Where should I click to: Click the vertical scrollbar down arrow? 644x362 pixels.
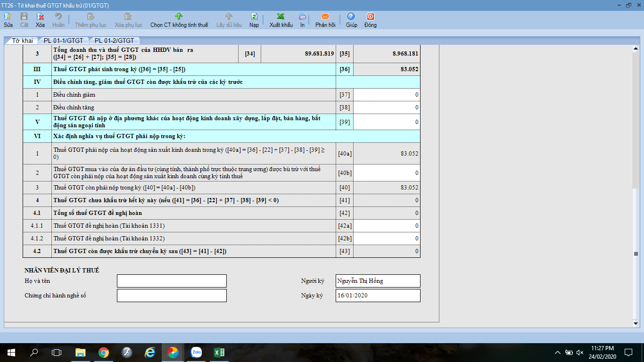636,324
